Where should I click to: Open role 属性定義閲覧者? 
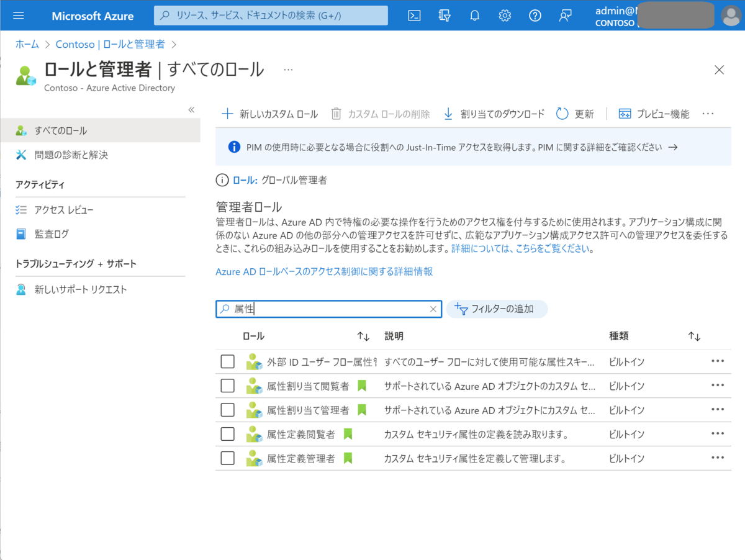pyautogui.click(x=301, y=434)
